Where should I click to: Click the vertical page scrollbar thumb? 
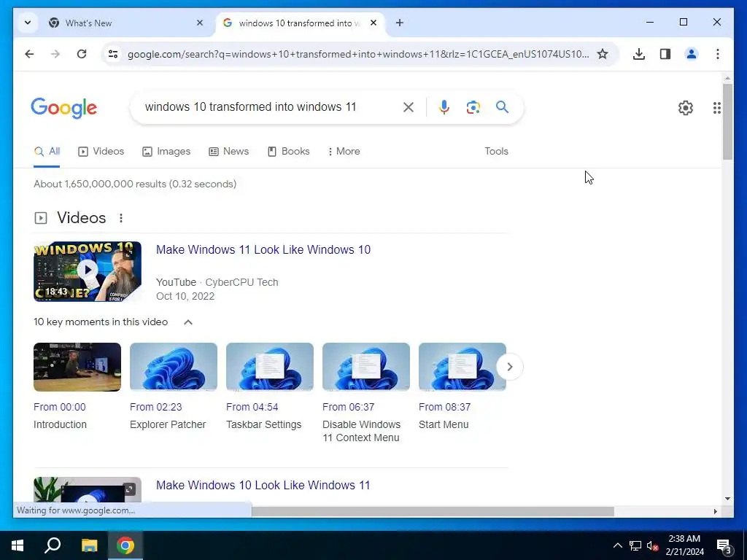(x=727, y=122)
